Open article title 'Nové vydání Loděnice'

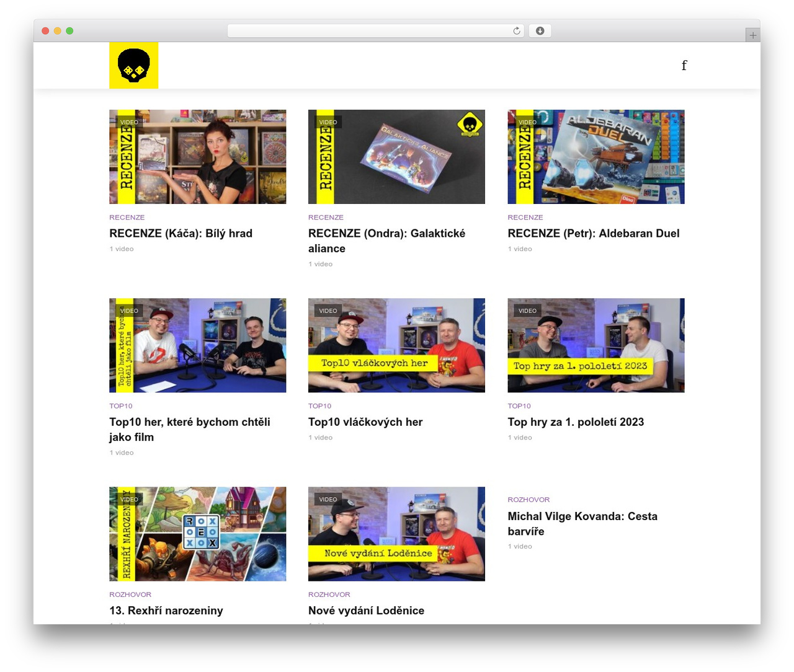pos(366,611)
